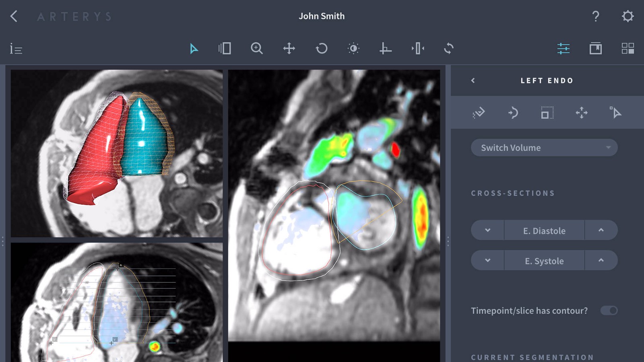The image size is (644, 362).
Task: Choose the pan move tool
Action: pos(289,49)
